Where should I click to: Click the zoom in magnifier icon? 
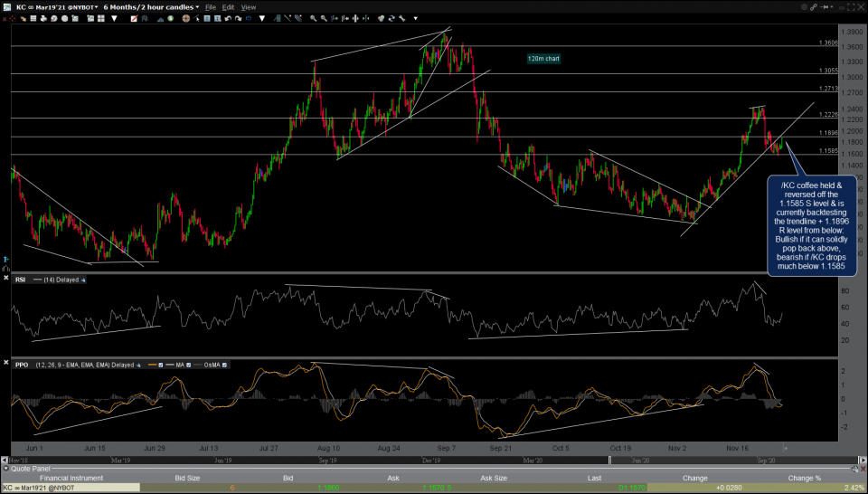pos(313,17)
